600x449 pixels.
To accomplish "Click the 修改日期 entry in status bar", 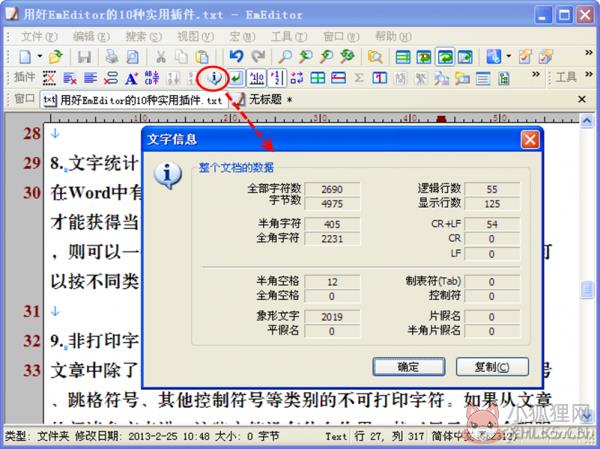I will [142, 436].
